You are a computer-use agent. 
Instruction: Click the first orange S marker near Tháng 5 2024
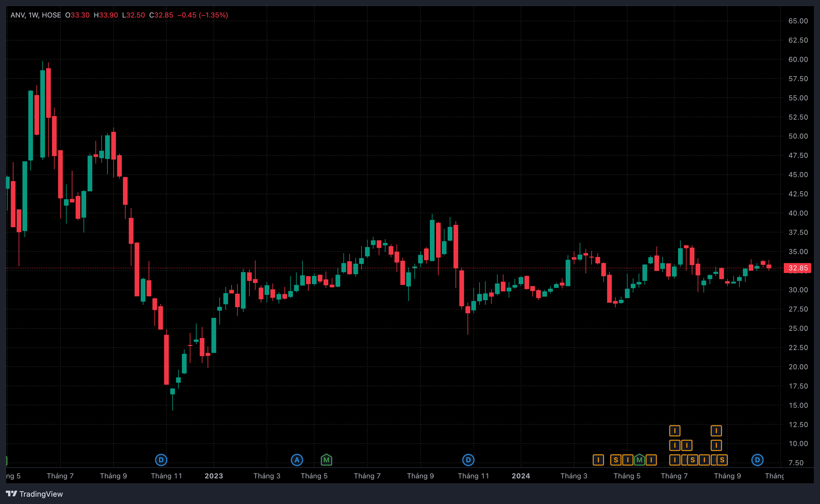[616, 460]
